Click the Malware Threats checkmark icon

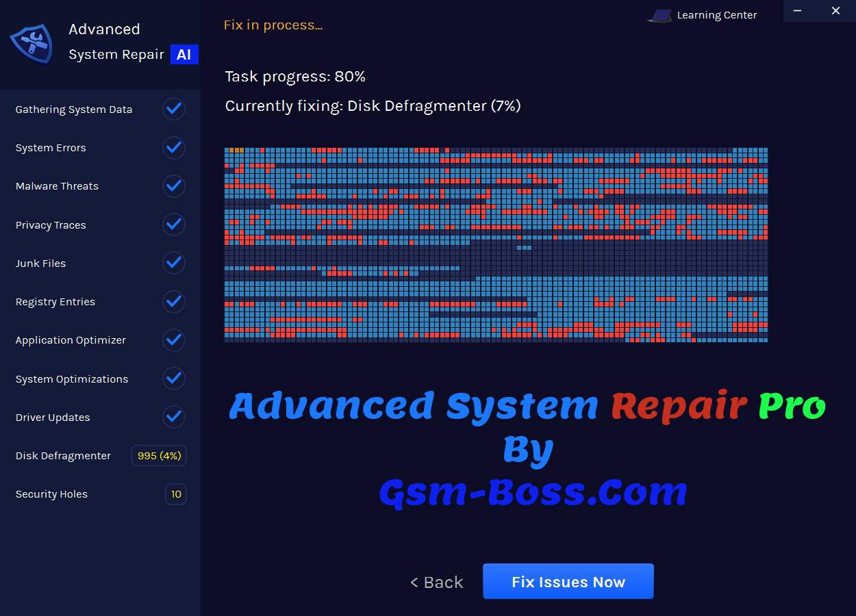click(x=174, y=185)
